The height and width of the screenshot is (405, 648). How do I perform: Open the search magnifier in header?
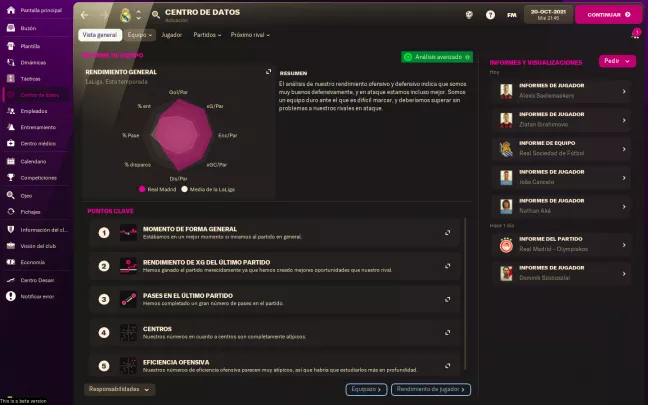pyautogui.click(x=155, y=15)
